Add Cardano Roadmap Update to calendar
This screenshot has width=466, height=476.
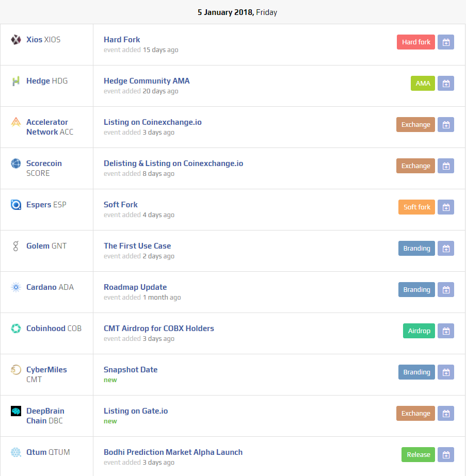coord(446,290)
